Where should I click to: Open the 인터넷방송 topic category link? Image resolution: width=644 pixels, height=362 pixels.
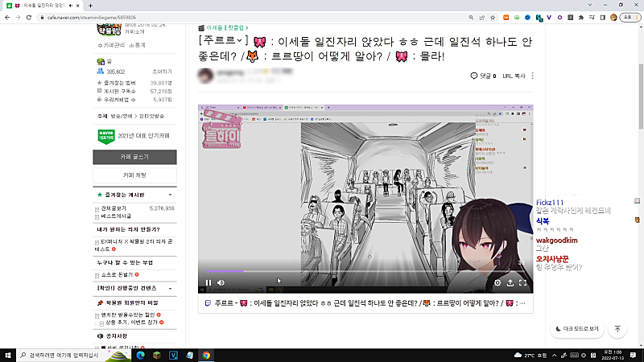tap(151, 116)
